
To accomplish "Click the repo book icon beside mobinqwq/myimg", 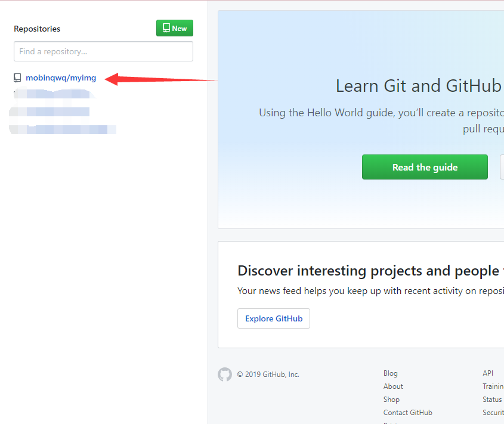I will pyautogui.click(x=17, y=78).
